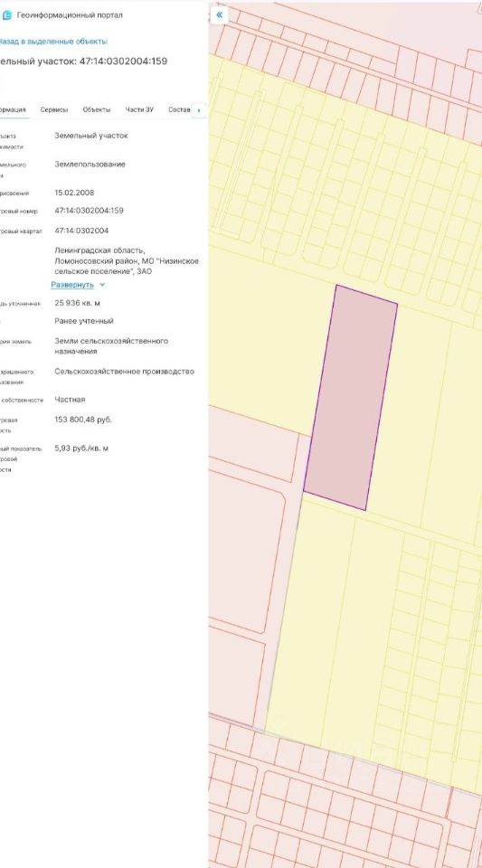This screenshot has height=868, width=482.
Task: Click the highlighted purple land parcel
Action: tap(350, 396)
